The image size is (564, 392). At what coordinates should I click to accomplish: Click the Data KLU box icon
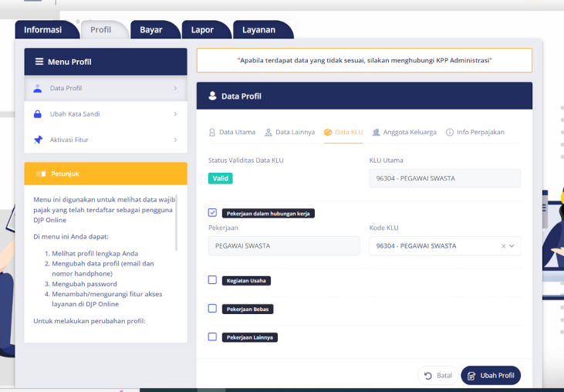click(328, 132)
